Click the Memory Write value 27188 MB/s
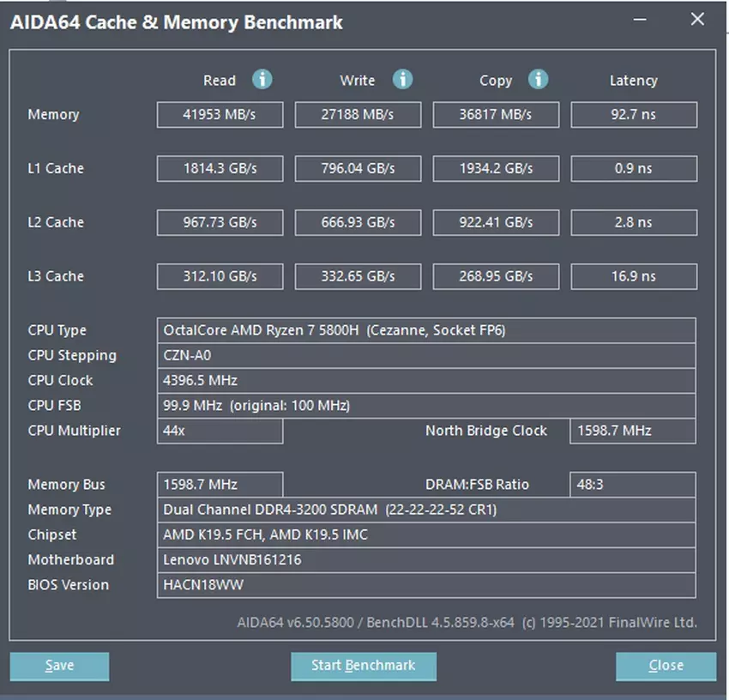Viewport: 729px width, 700px height. [x=358, y=115]
